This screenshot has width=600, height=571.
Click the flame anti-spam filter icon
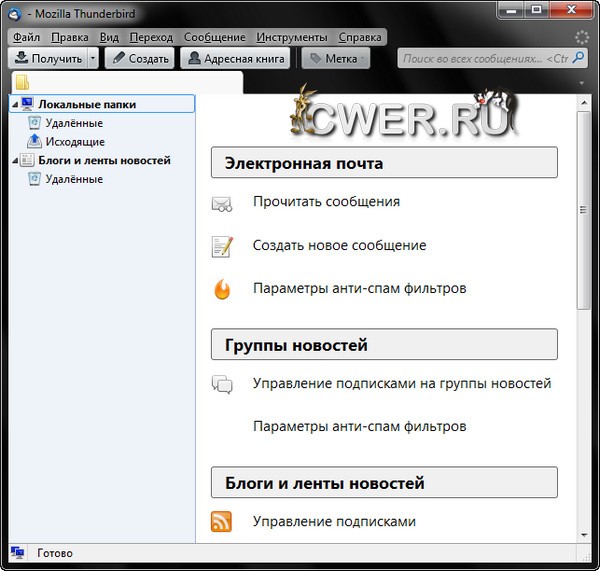pos(222,290)
